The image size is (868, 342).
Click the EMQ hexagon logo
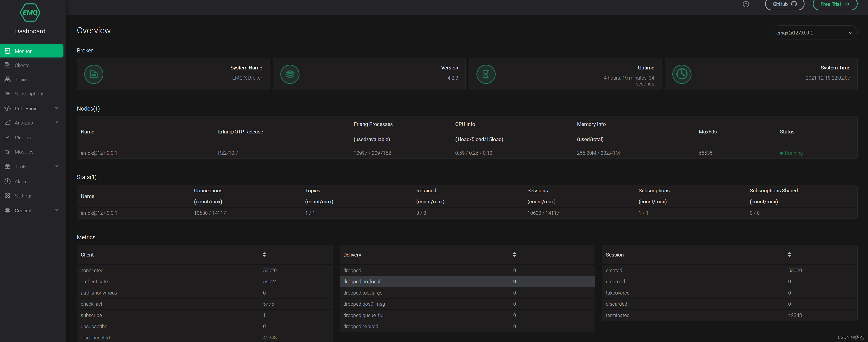tap(30, 13)
